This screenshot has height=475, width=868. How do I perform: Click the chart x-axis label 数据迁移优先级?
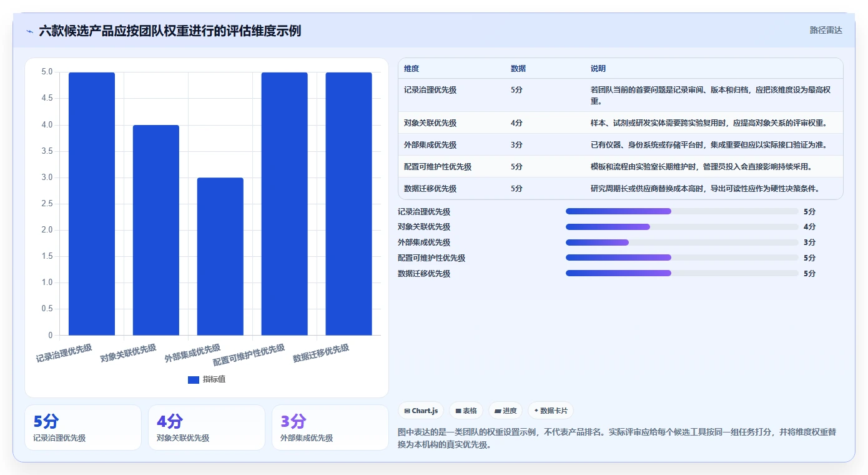tap(321, 353)
